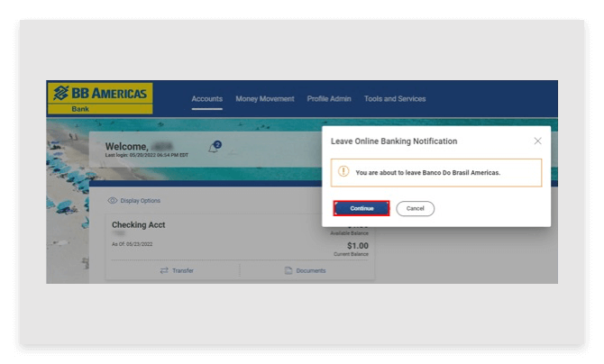Select the Leave Online Banking Notification title
Screen dimensions: 604x364
(394, 141)
